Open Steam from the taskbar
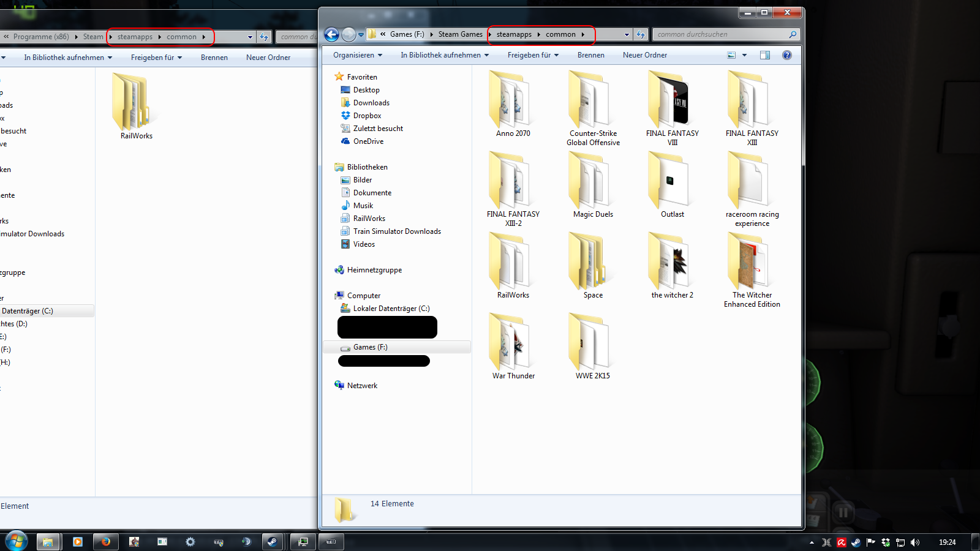The image size is (980, 551). point(273,542)
